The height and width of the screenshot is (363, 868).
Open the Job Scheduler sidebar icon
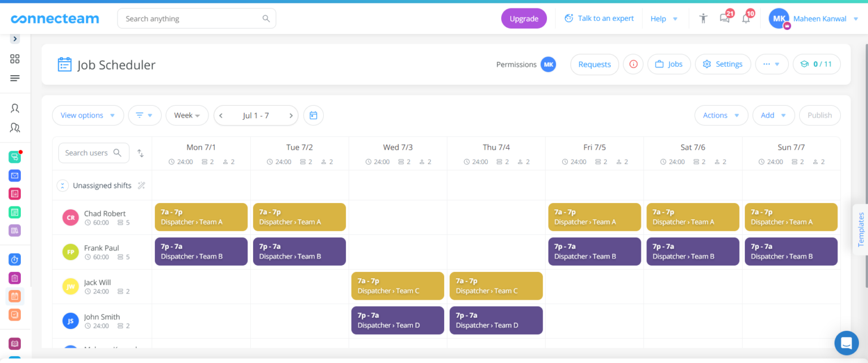(x=15, y=296)
